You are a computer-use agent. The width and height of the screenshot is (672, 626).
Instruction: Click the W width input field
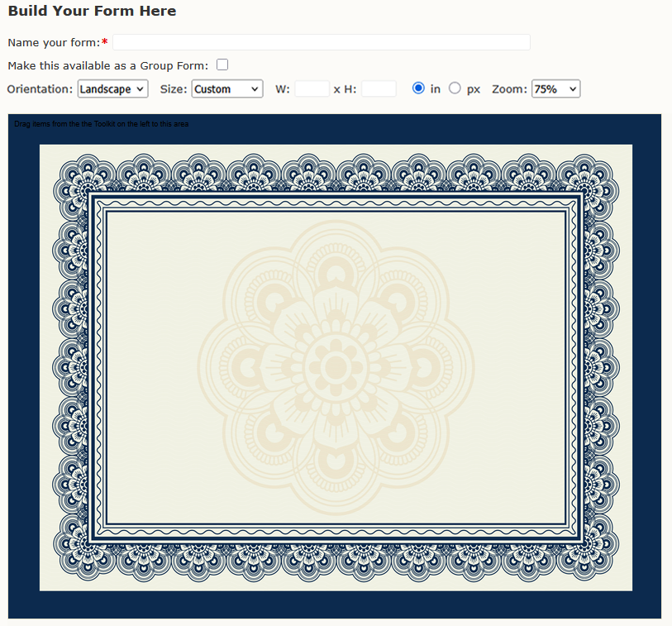click(312, 88)
